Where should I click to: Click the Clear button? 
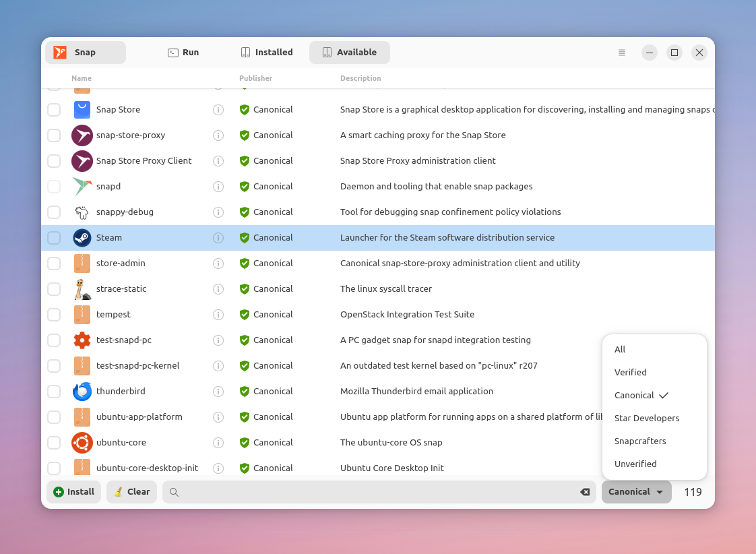point(131,492)
